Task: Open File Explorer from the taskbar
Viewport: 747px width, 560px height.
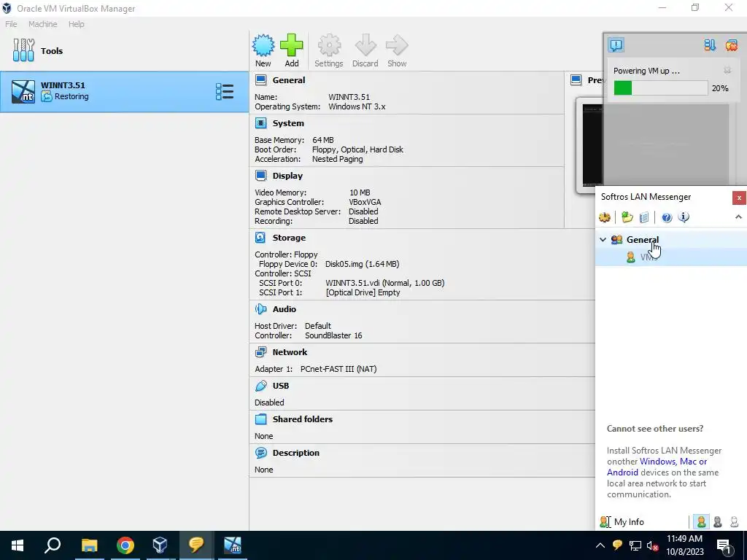Action: point(89,545)
